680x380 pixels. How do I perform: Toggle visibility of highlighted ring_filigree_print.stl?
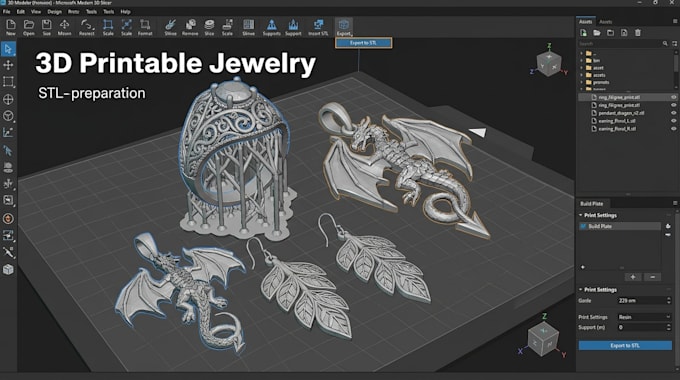pos(673,97)
